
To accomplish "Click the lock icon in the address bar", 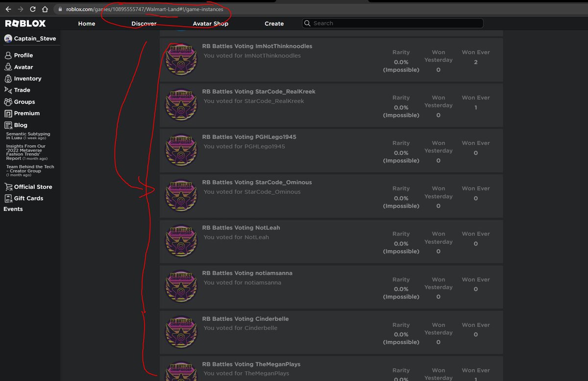I will (x=60, y=9).
